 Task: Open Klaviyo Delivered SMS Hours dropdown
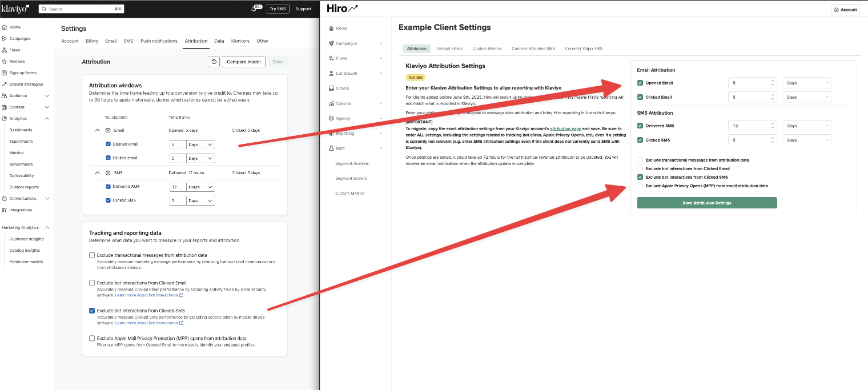pyautogui.click(x=200, y=187)
